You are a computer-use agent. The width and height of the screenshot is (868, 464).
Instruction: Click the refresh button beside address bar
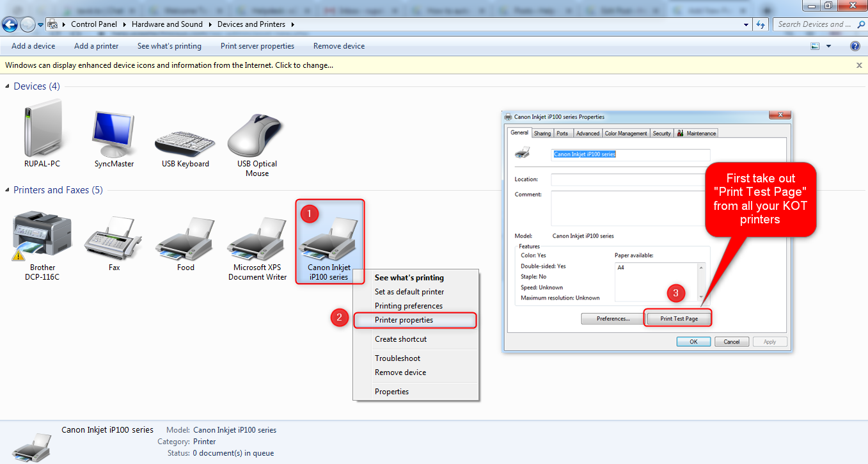point(760,24)
